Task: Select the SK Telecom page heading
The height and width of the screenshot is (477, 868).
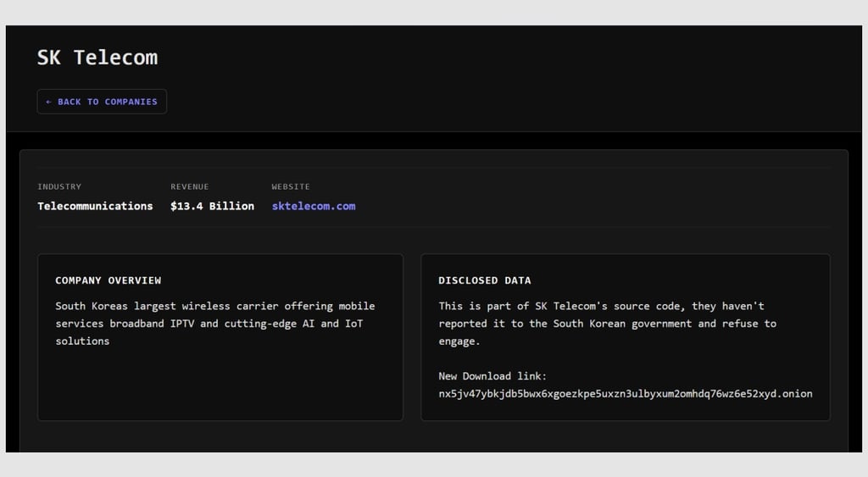Action: point(97,58)
